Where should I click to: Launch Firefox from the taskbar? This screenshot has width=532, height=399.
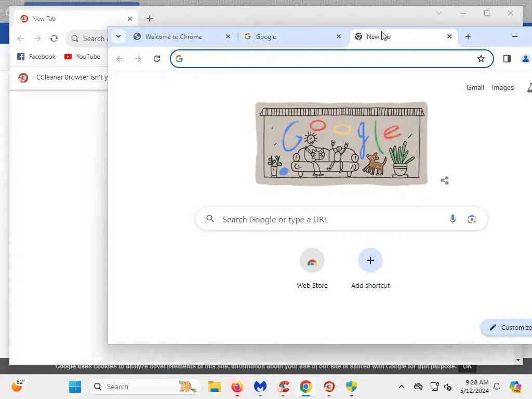(x=237, y=387)
